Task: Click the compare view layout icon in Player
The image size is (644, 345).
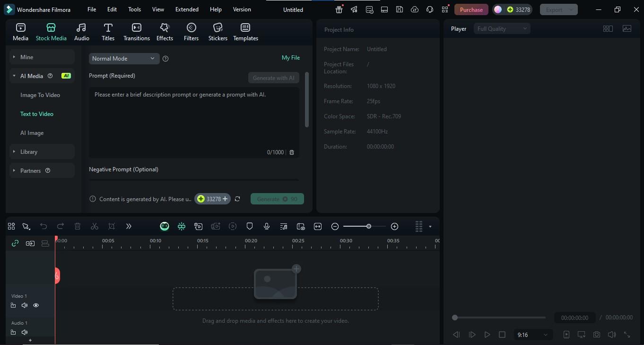Action: (608, 28)
